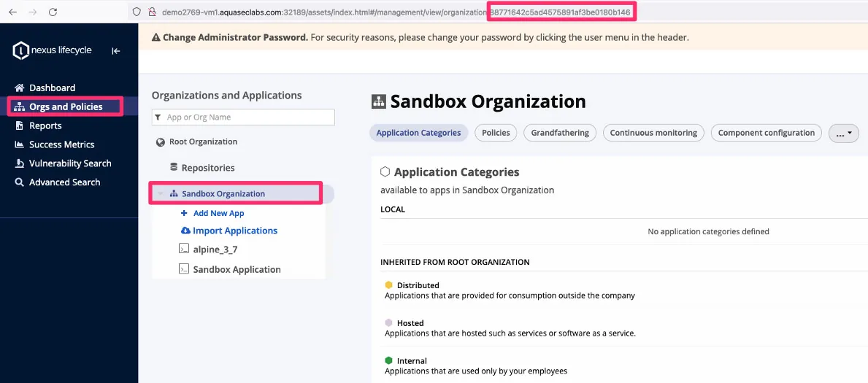Switch to Continuous monitoring tab

[x=653, y=133]
